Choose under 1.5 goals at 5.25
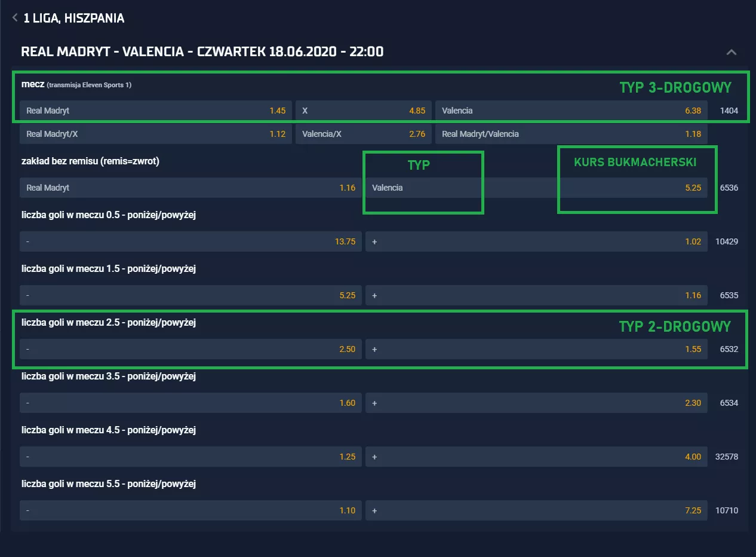756x557 pixels. [x=190, y=295]
